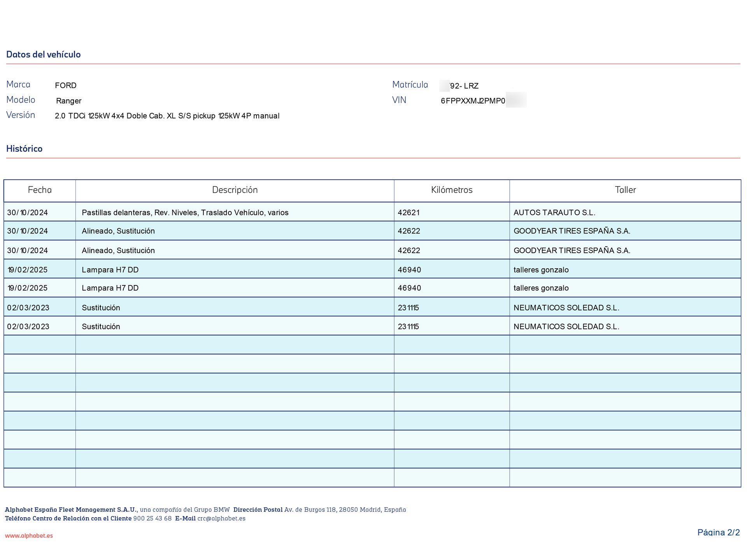
Task: Click the 'Modelo' field label
Action: (21, 100)
